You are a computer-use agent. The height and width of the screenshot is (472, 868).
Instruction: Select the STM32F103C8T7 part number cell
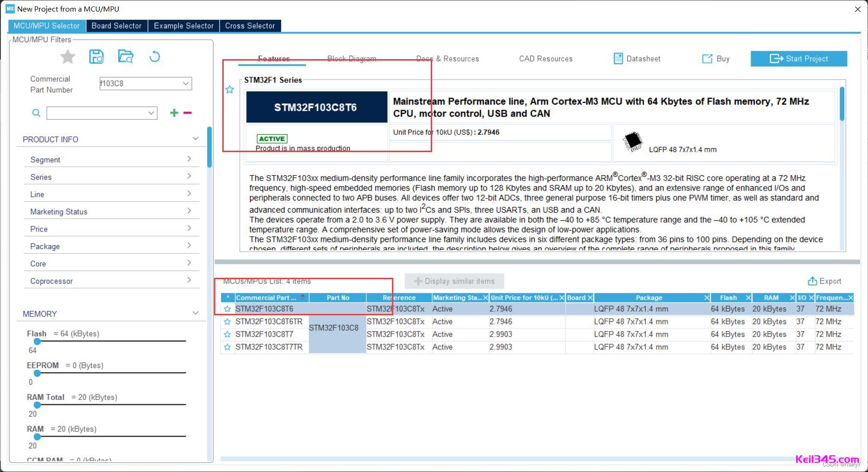point(272,334)
